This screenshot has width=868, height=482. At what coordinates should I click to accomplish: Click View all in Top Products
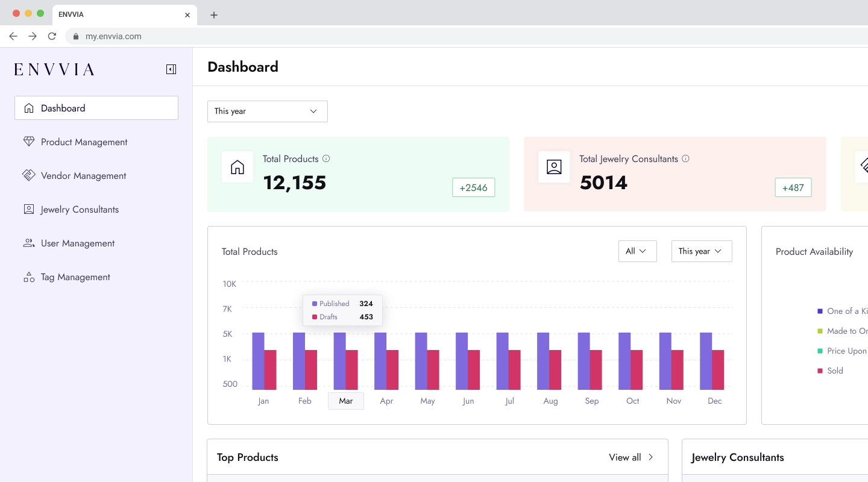[x=631, y=457]
